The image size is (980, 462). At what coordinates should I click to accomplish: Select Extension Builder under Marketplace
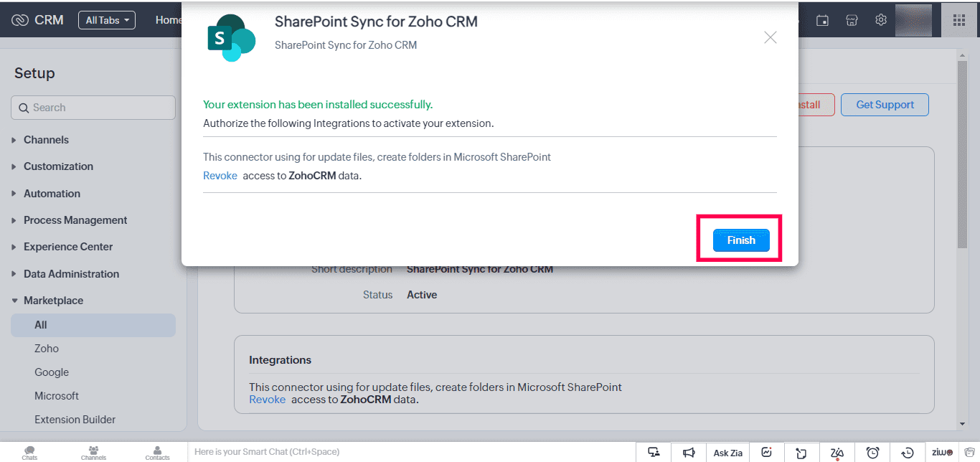click(x=75, y=420)
